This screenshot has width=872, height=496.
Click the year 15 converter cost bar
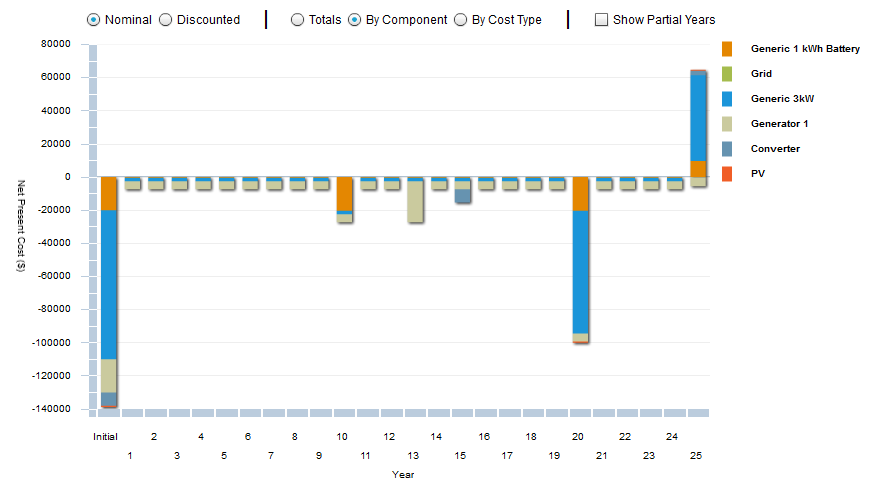pos(462,193)
